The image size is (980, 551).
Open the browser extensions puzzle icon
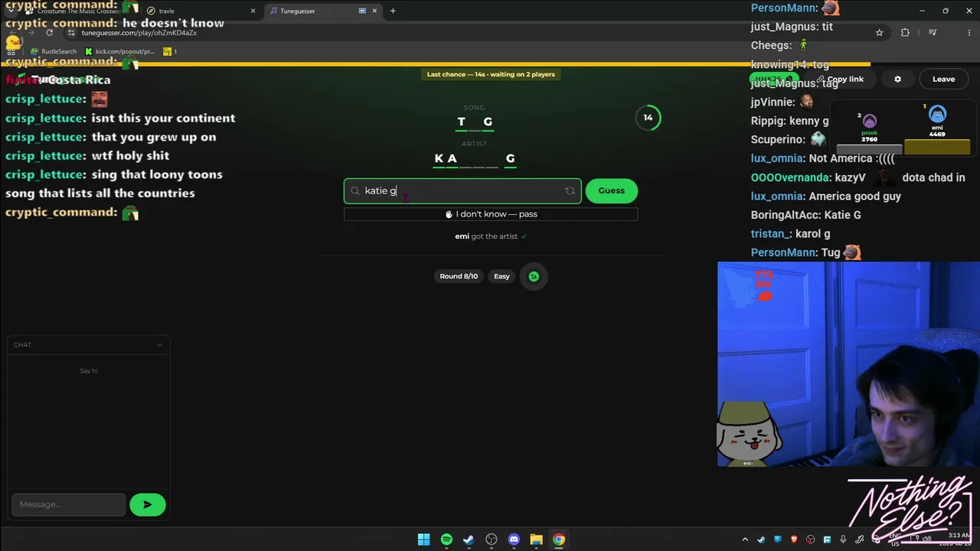click(x=905, y=33)
